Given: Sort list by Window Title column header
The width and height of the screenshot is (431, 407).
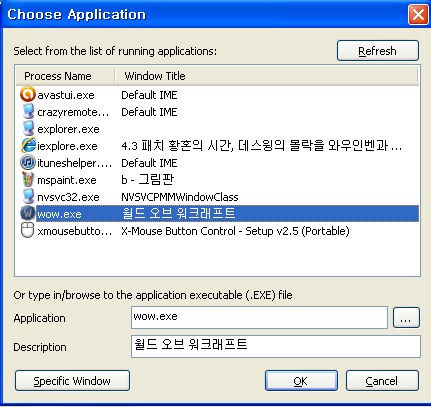Looking at the screenshot, I should (x=266, y=76).
